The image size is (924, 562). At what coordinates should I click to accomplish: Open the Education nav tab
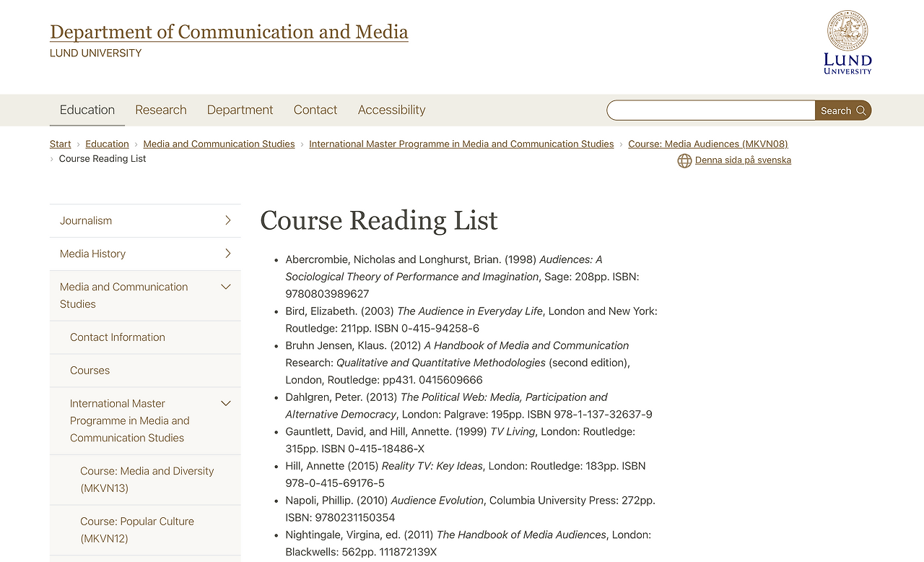(87, 110)
